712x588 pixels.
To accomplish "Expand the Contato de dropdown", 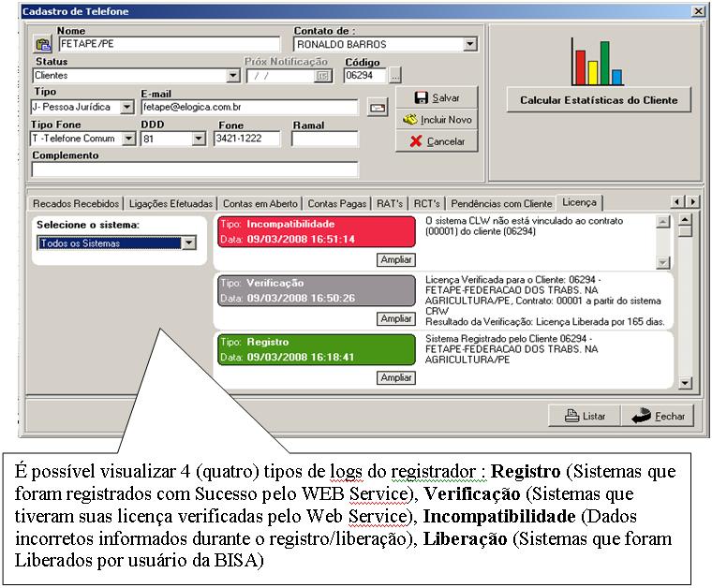I will click(469, 44).
